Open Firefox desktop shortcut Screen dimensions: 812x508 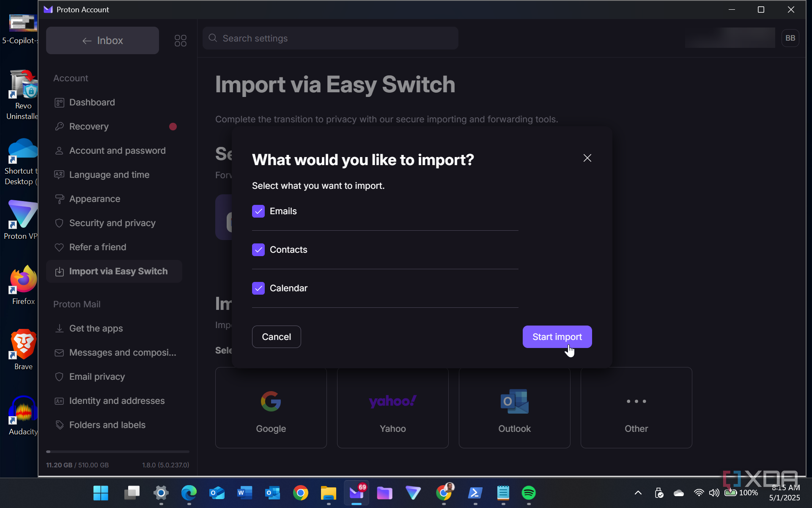coord(23,286)
